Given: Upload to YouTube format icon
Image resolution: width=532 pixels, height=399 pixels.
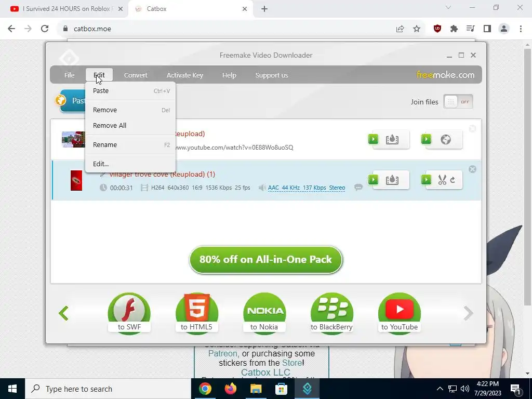Looking at the screenshot, I should [400, 313].
